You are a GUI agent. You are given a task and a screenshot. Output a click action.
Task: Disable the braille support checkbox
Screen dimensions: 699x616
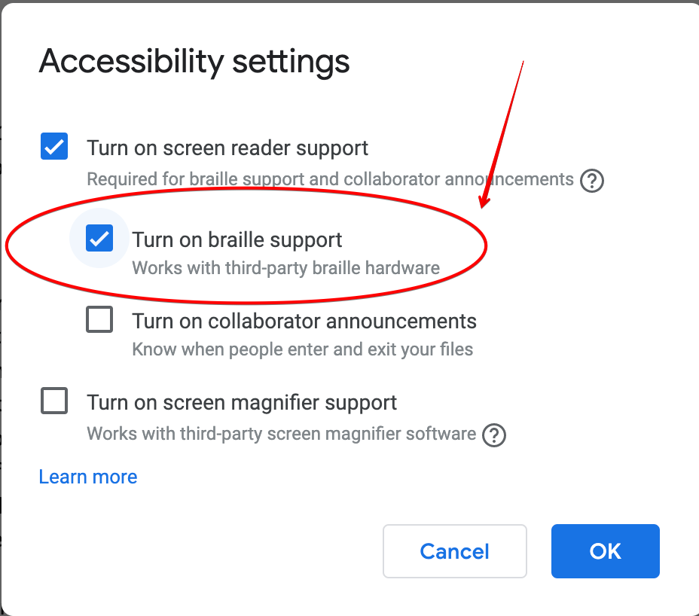click(99, 239)
